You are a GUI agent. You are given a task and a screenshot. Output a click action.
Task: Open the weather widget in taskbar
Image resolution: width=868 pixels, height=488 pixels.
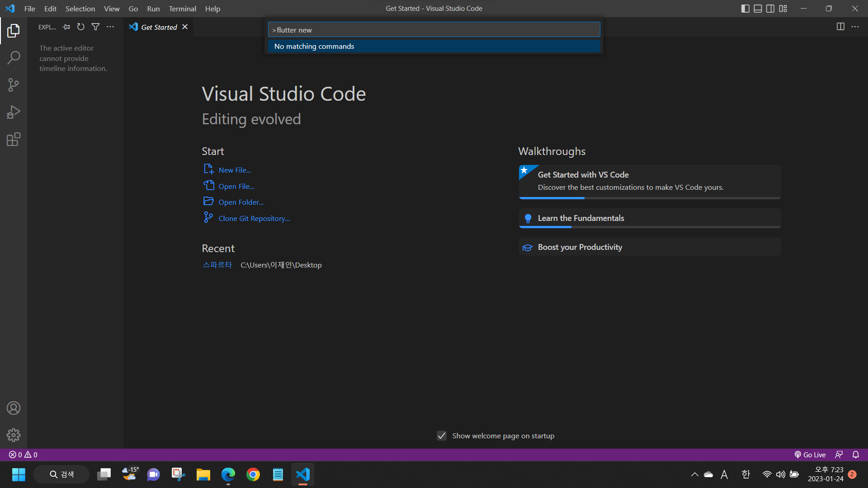coord(130,474)
